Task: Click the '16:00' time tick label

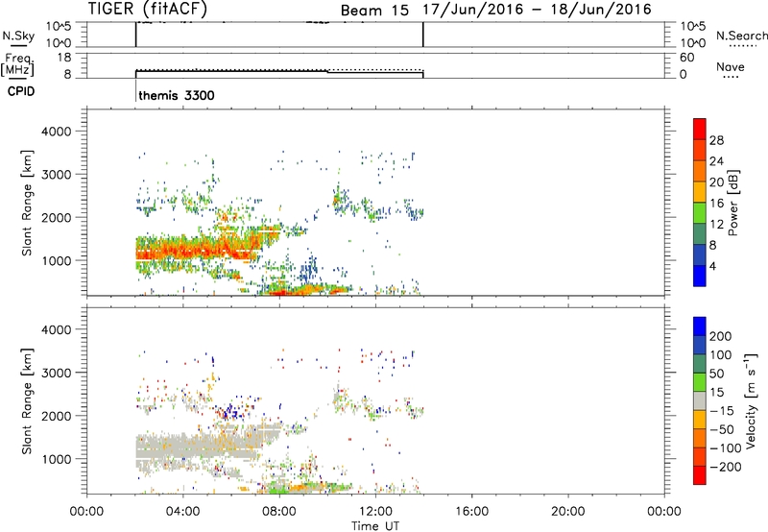Action: (x=471, y=512)
